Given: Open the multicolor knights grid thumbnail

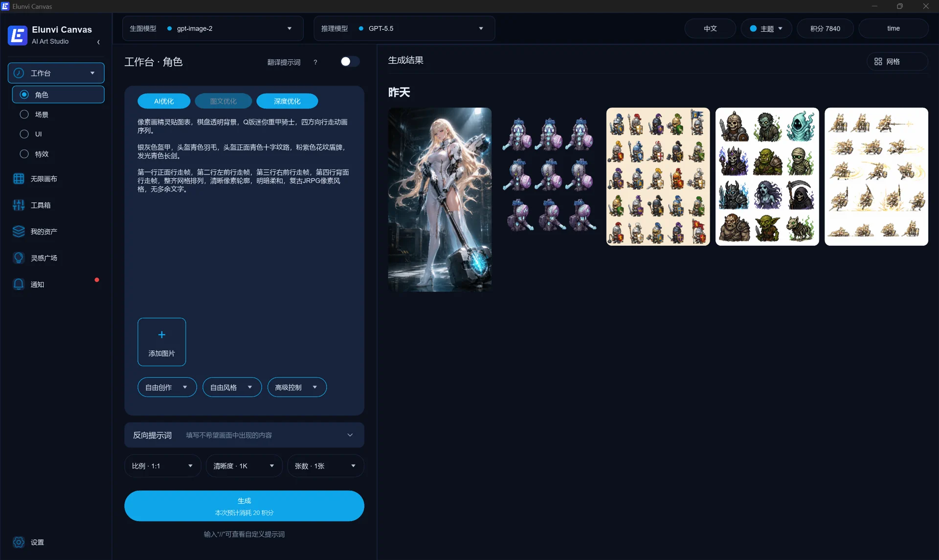Looking at the screenshot, I should [x=658, y=176].
